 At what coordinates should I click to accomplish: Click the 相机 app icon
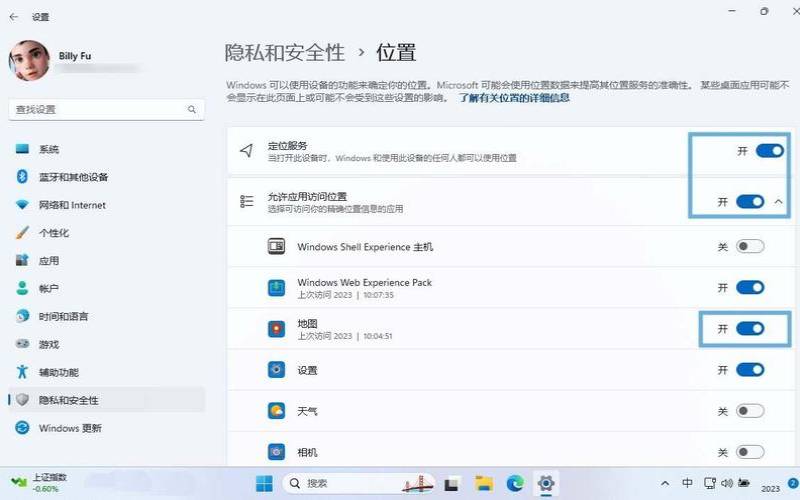click(277, 452)
